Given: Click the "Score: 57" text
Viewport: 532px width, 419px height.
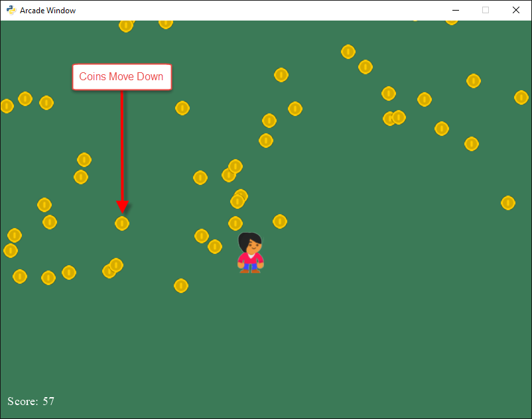Looking at the screenshot, I should click(31, 401).
